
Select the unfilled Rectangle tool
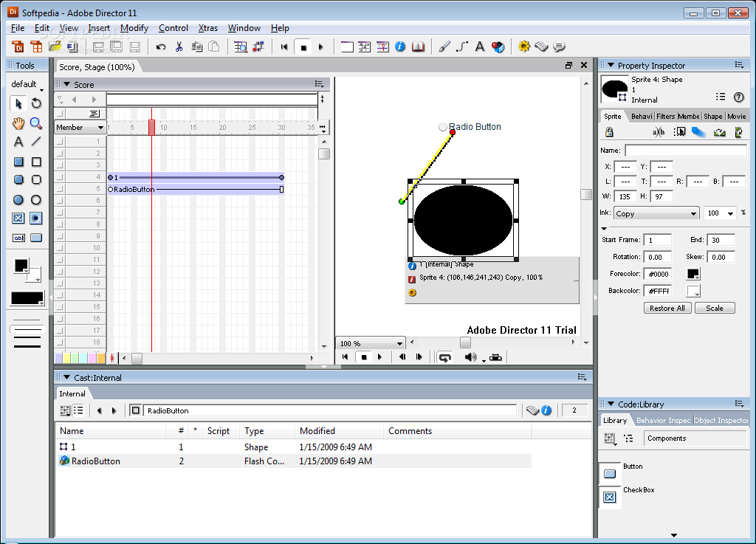pyautogui.click(x=36, y=162)
